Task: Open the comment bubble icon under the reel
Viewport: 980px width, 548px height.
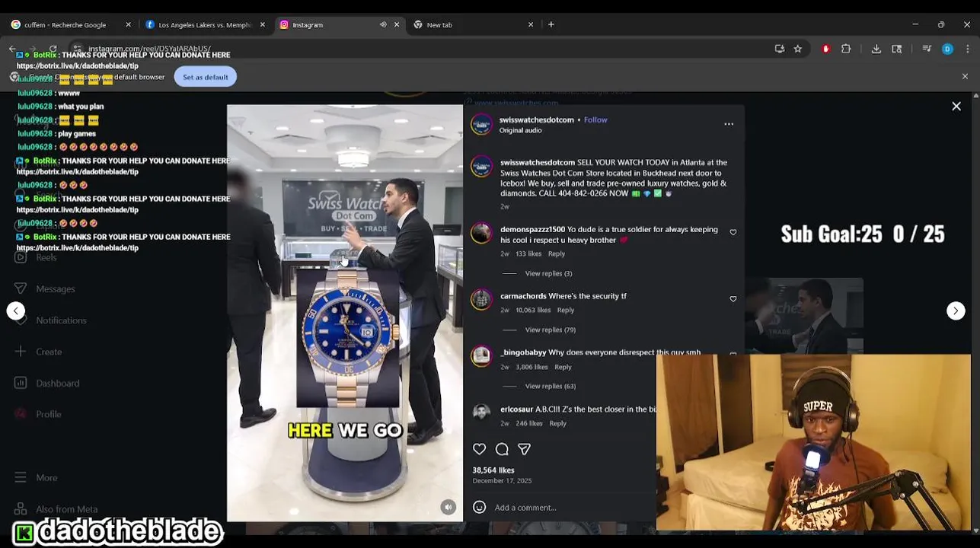Action: [502, 449]
